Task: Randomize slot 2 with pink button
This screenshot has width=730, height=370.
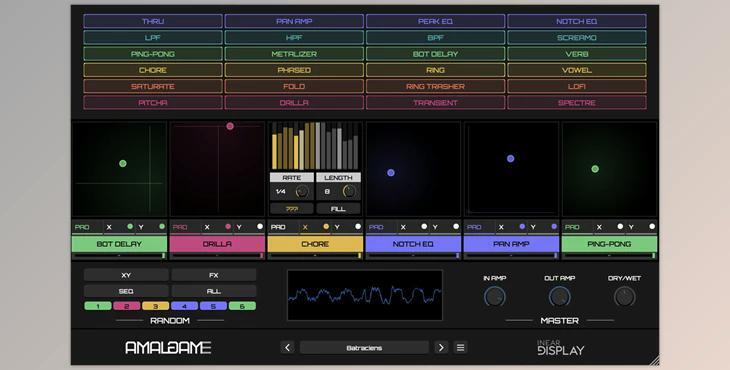Action: (x=127, y=306)
